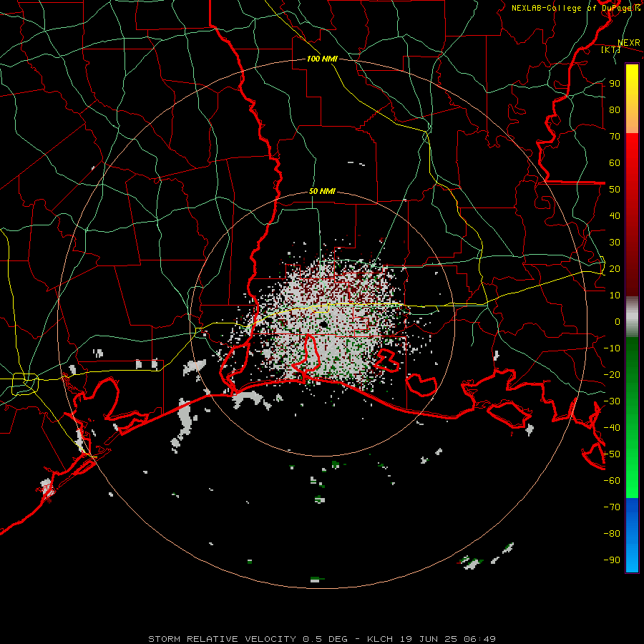Click the black radar site dot in the echo center
644x644 pixels.
click(x=323, y=324)
